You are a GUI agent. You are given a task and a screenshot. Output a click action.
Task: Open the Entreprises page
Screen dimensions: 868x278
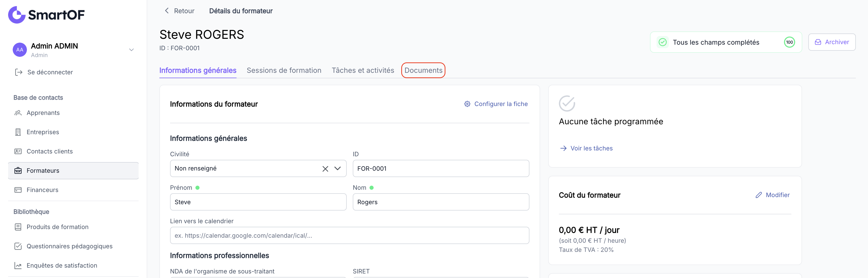[43, 132]
